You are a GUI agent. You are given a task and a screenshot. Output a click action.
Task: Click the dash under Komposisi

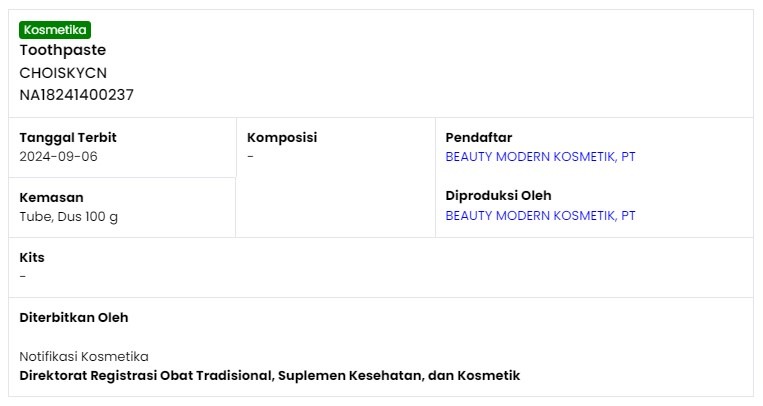click(x=250, y=157)
